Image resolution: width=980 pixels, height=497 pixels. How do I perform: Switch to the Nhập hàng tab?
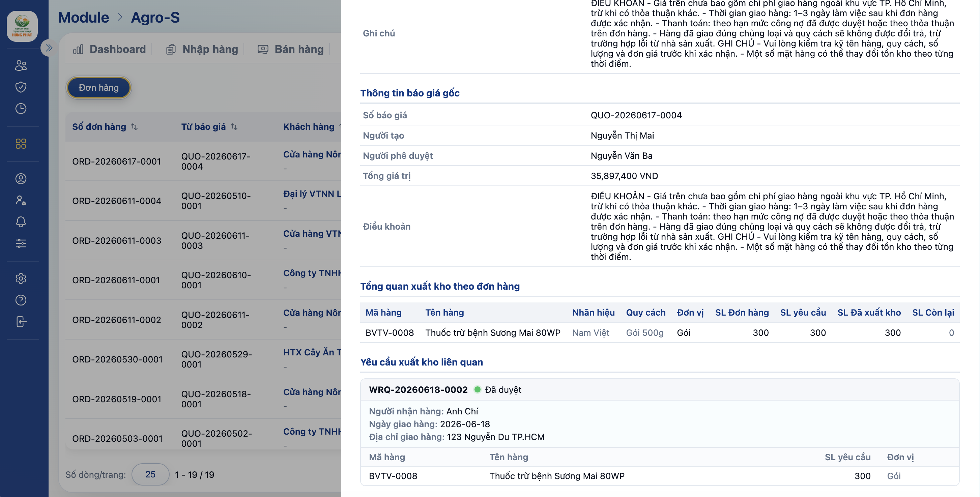[202, 49]
